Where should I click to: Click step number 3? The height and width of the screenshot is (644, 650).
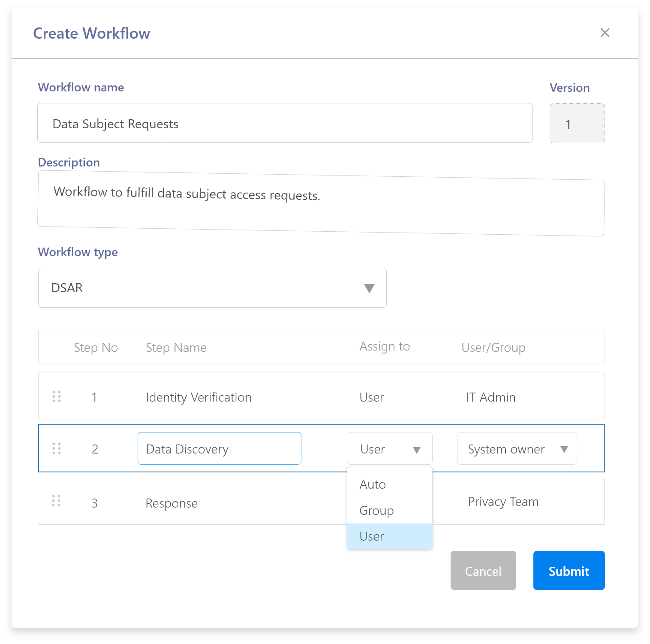click(x=95, y=503)
